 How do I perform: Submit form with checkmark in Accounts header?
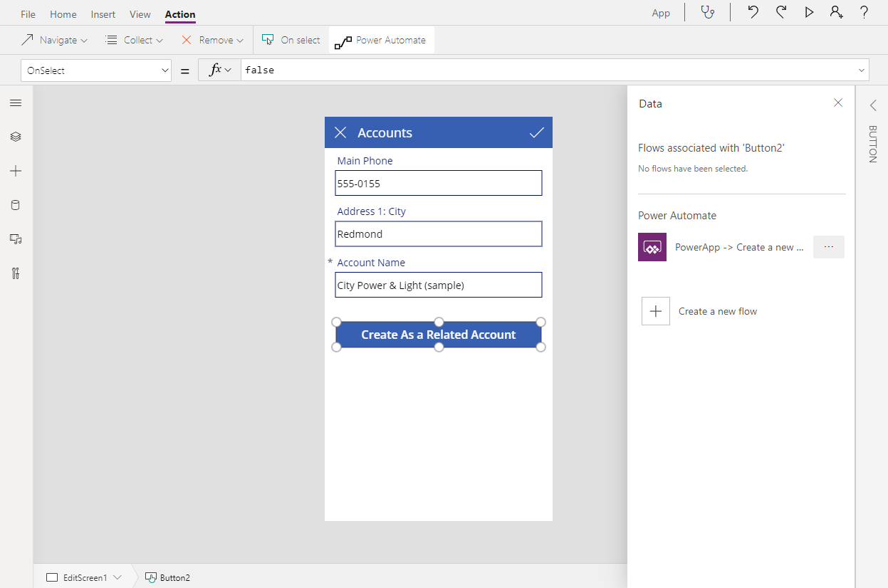pyautogui.click(x=537, y=132)
